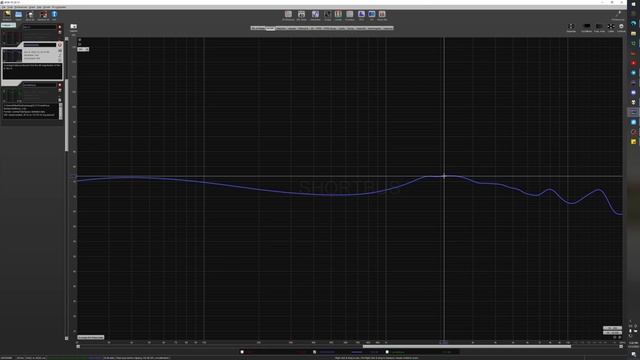Open the IR Windows tool
This screenshot has height=360, width=640.
tap(288, 16)
